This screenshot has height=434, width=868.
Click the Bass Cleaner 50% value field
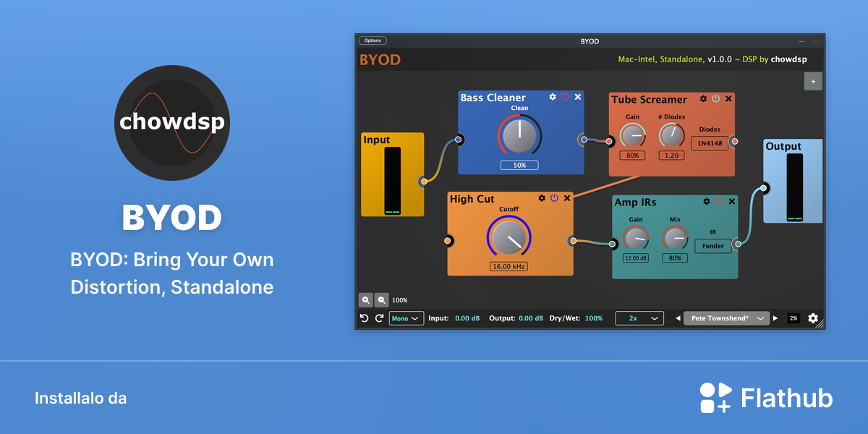point(519,165)
